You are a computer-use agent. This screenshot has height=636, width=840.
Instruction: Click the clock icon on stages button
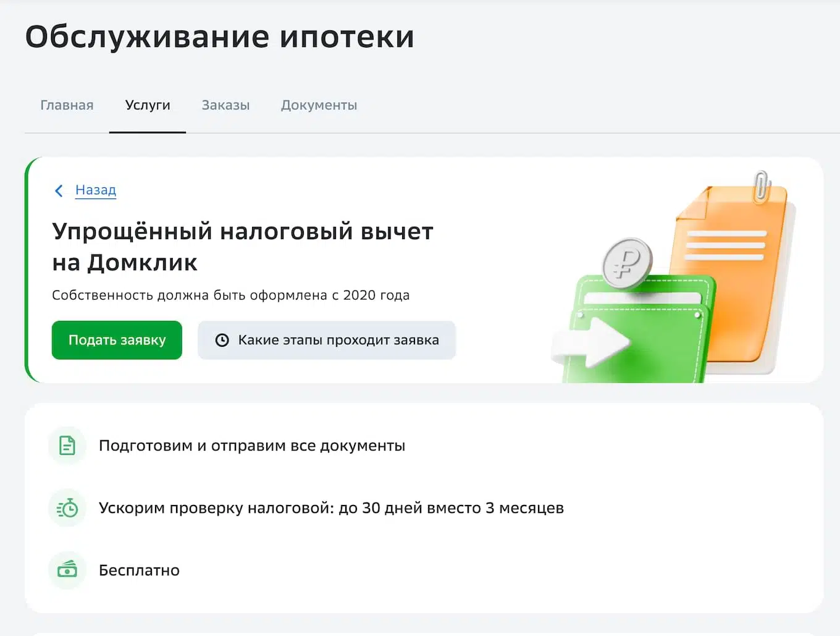pos(222,340)
